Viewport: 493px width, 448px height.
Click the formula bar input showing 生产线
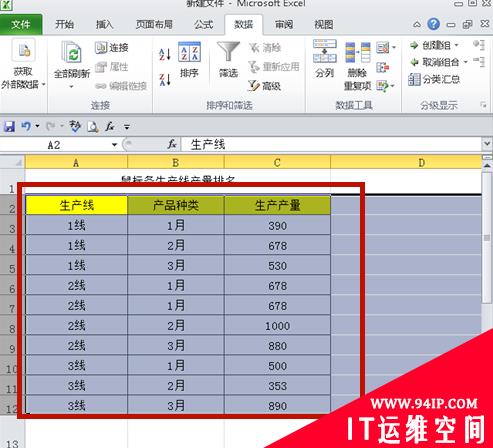pyautogui.click(x=331, y=145)
